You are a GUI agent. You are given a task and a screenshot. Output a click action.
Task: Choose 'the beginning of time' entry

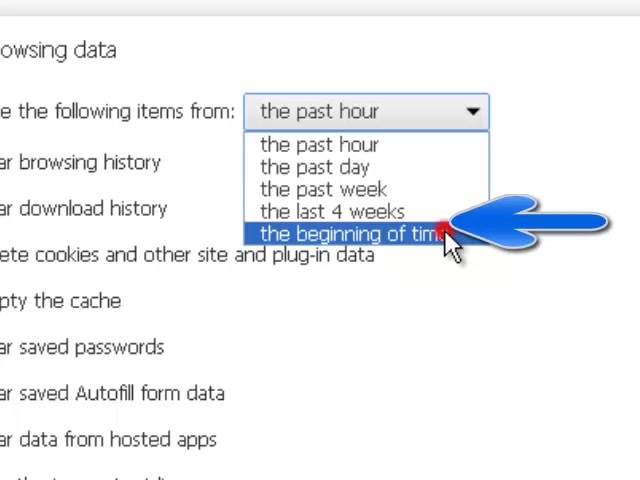pos(366,234)
